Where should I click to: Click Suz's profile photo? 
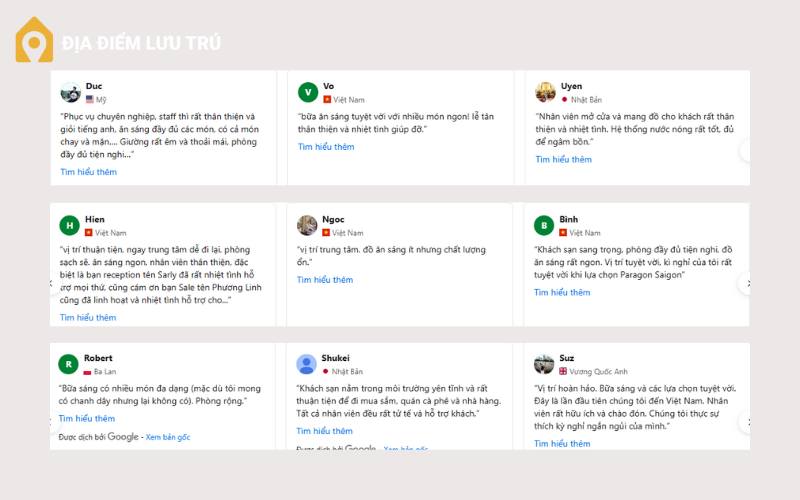(x=544, y=364)
